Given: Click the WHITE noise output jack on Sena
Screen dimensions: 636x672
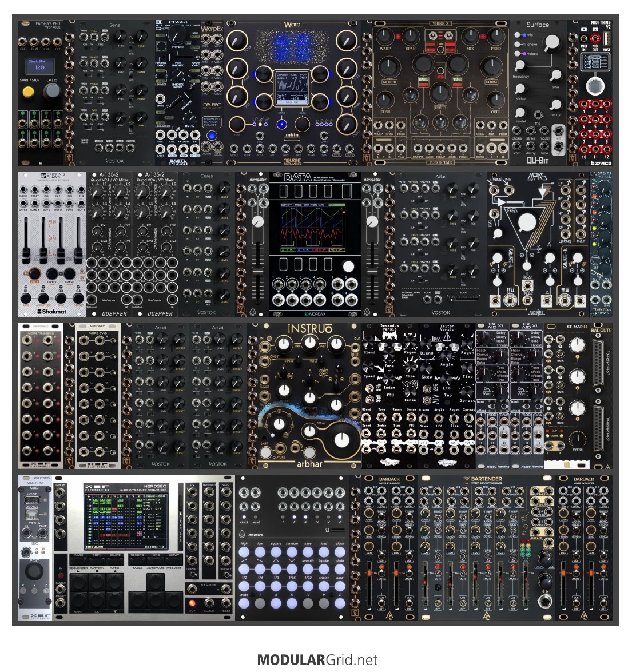Looking at the screenshot, I should [x=99, y=148].
